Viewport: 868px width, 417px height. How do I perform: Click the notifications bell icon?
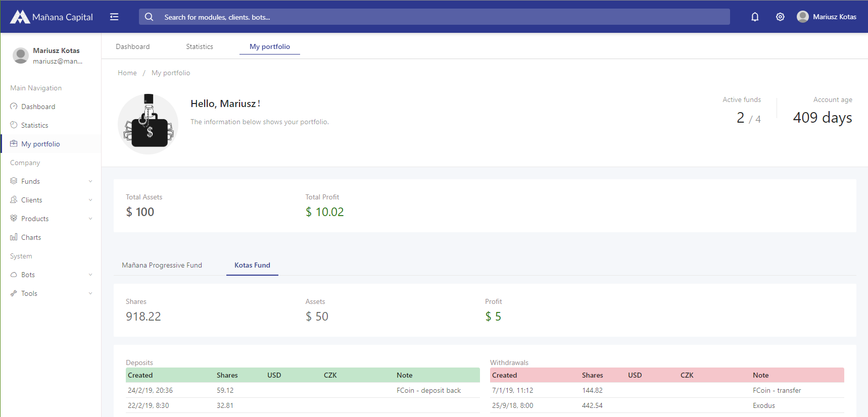click(x=755, y=17)
